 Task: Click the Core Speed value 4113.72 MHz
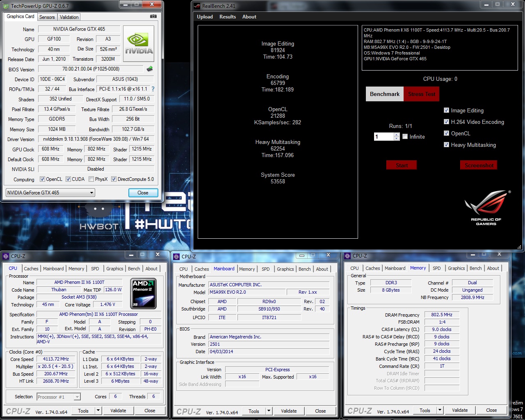[x=56, y=359]
